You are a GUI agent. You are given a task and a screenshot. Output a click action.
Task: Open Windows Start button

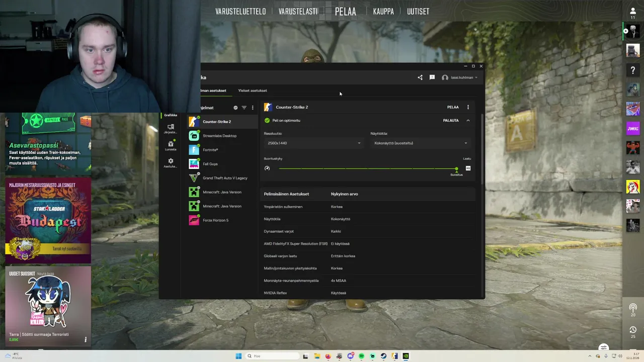(x=238, y=356)
